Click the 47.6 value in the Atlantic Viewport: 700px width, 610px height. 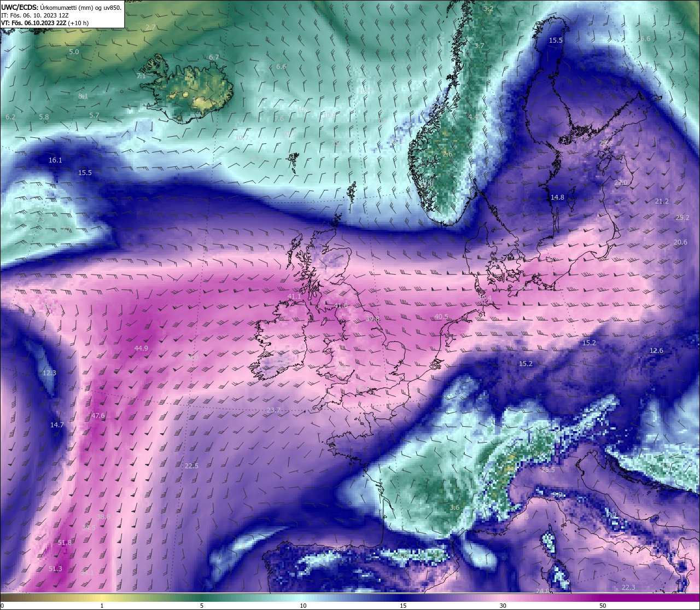point(98,416)
